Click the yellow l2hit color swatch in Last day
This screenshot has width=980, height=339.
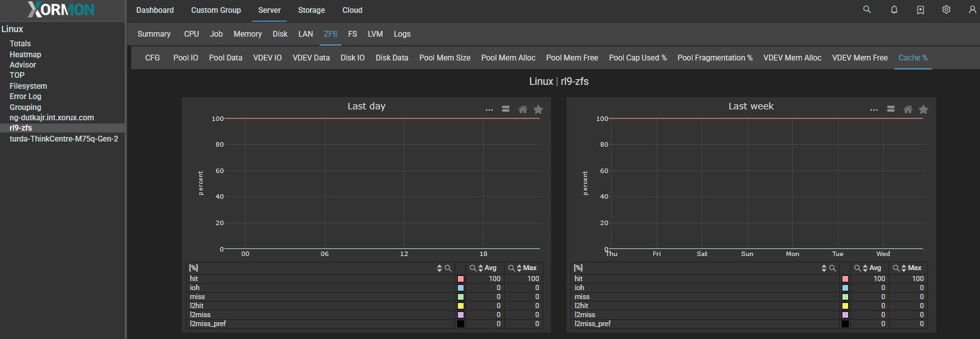point(460,306)
